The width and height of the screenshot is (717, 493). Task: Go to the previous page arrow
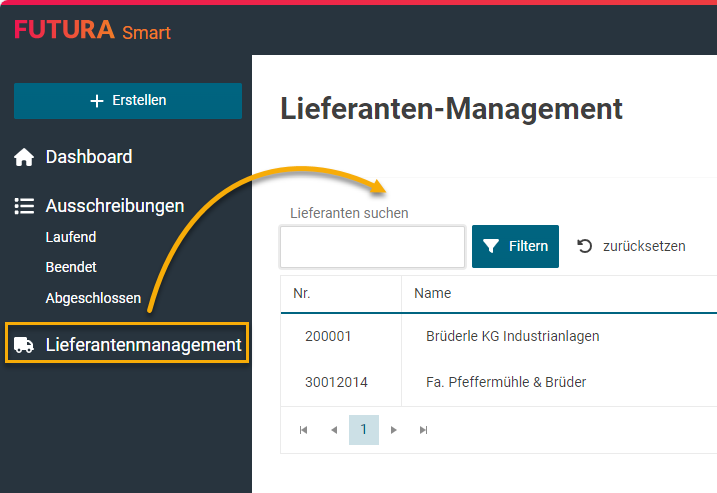tap(334, 430)
